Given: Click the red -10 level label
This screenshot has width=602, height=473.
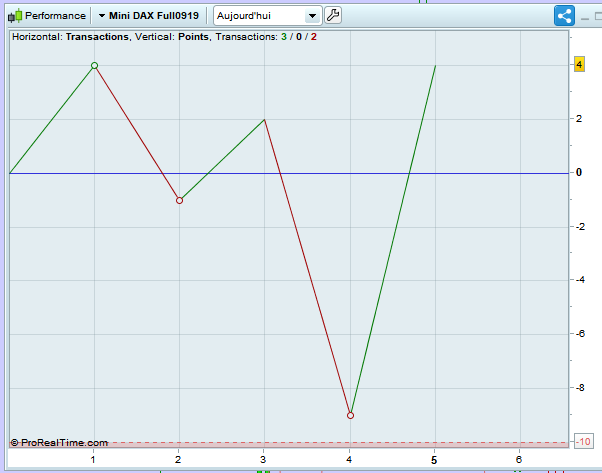Looking at the screenshot, I should 584,441.
